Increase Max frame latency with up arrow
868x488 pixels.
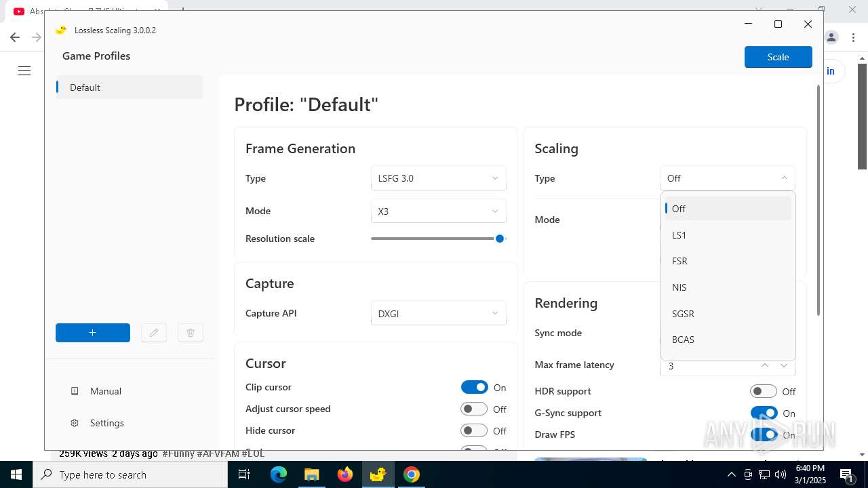[x=765, y=365]
